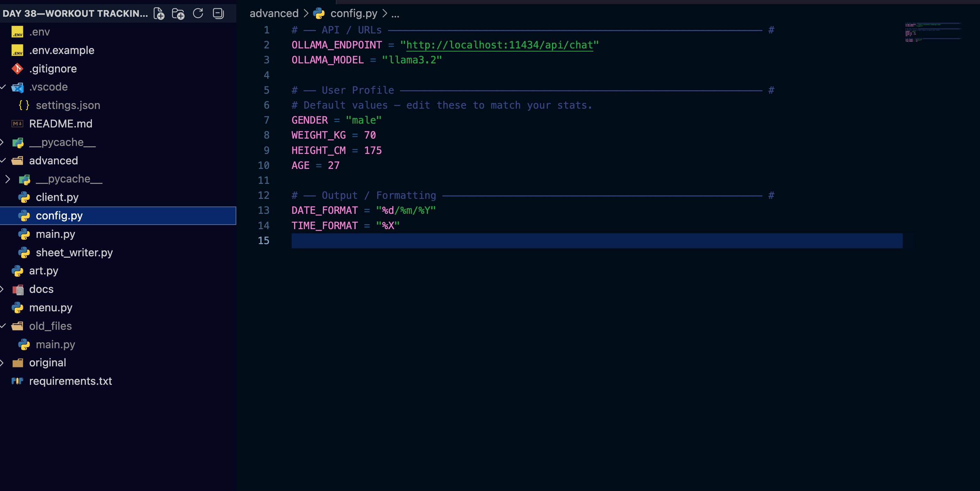The image size is (980, 491).
Task: Click the New File icon in explorer header
Action: coord(159,14)
